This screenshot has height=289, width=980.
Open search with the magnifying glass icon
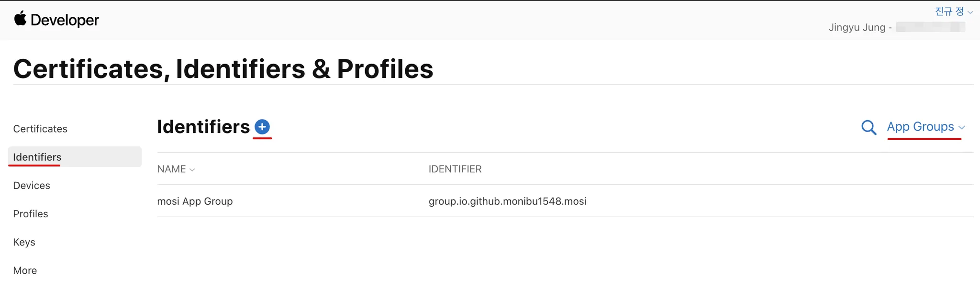point(869,127)
